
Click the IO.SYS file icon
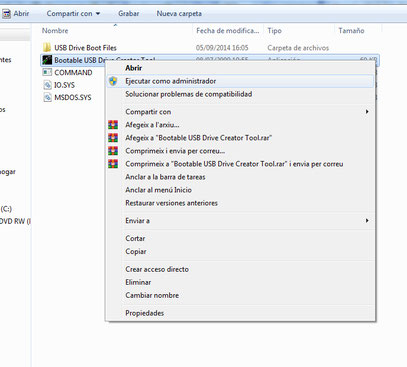tap(47, 85)
